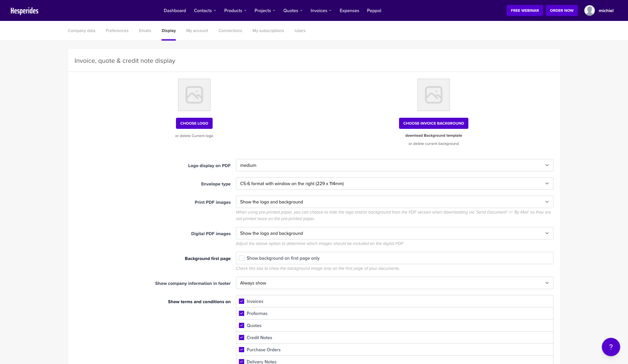Switch to the Company data tab
The image size is (628, 364).
82,31
